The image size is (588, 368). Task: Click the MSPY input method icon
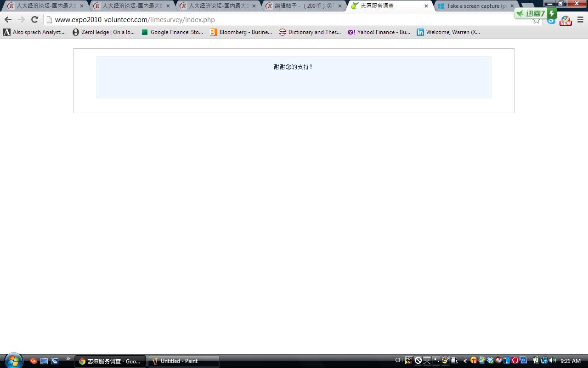408,360
